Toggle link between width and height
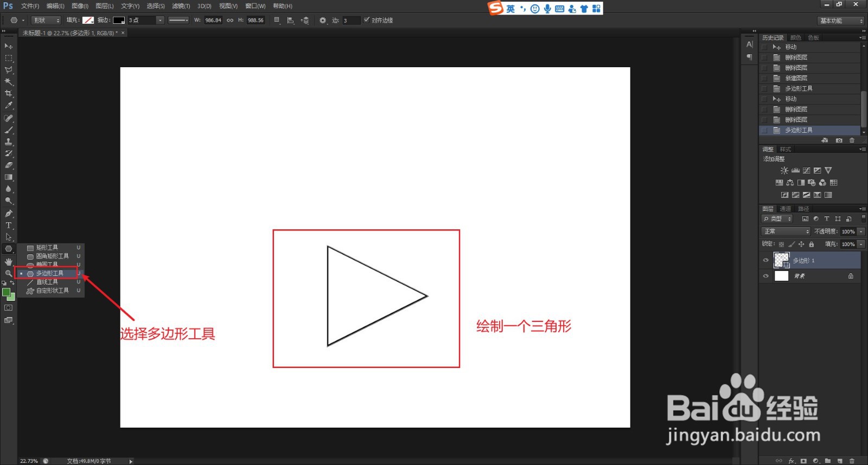 click(x=230, y=20)
